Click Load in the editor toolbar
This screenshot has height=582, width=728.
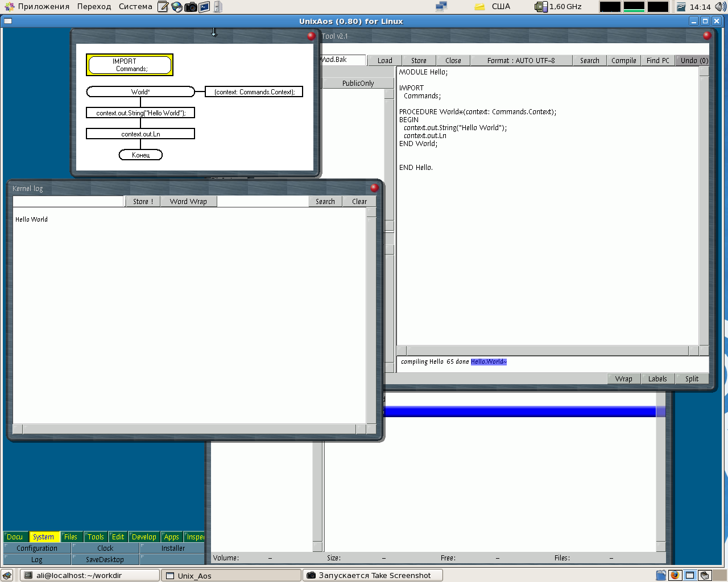click(385, 61)
